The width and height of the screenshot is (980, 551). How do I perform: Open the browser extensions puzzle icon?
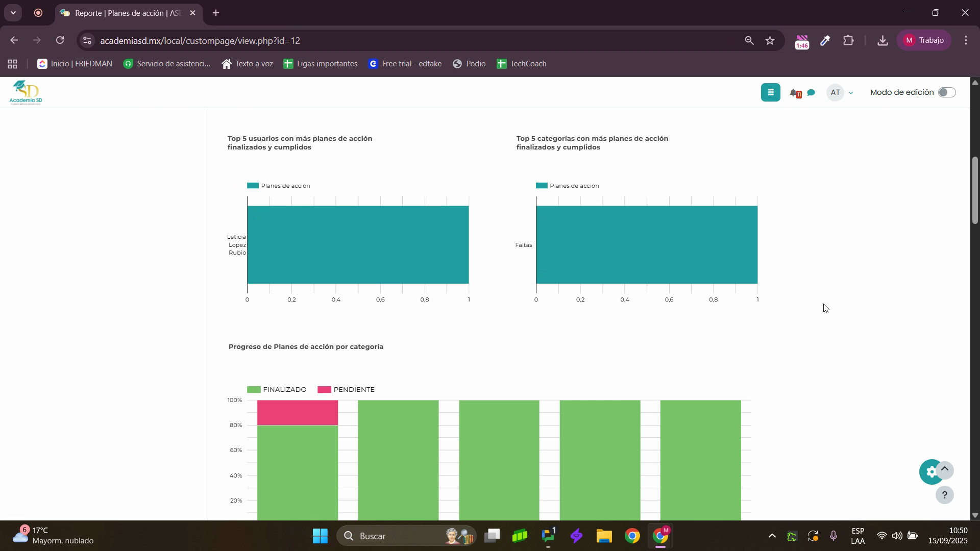848,41
